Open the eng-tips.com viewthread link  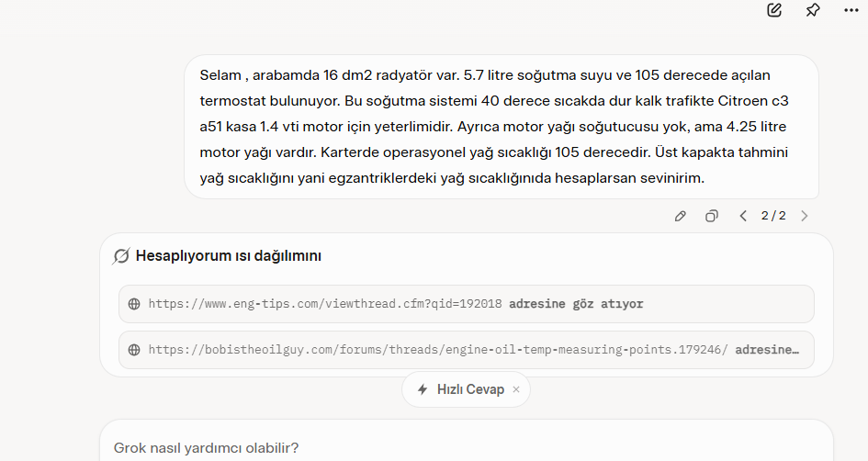(x=325, y=304)
